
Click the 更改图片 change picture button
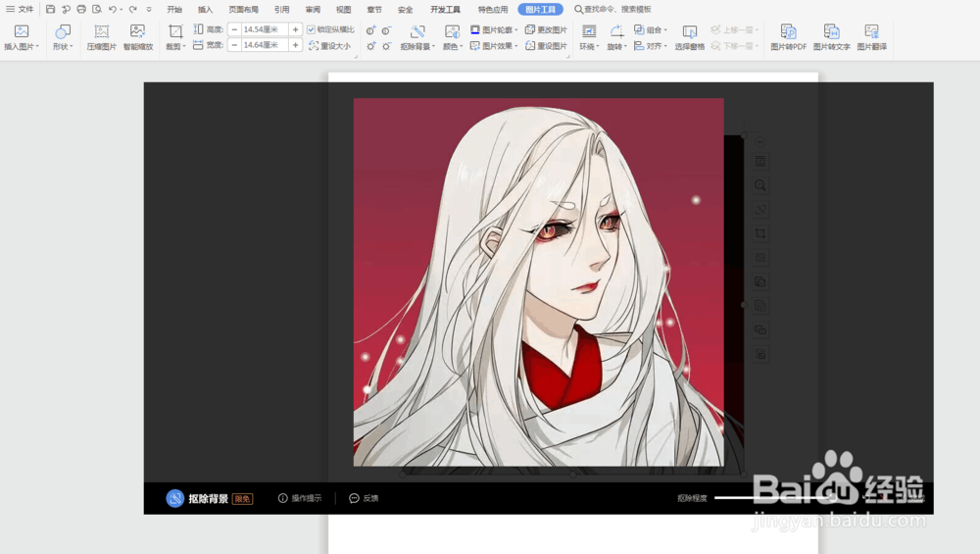pyautogui.click(x=546, y=29)
